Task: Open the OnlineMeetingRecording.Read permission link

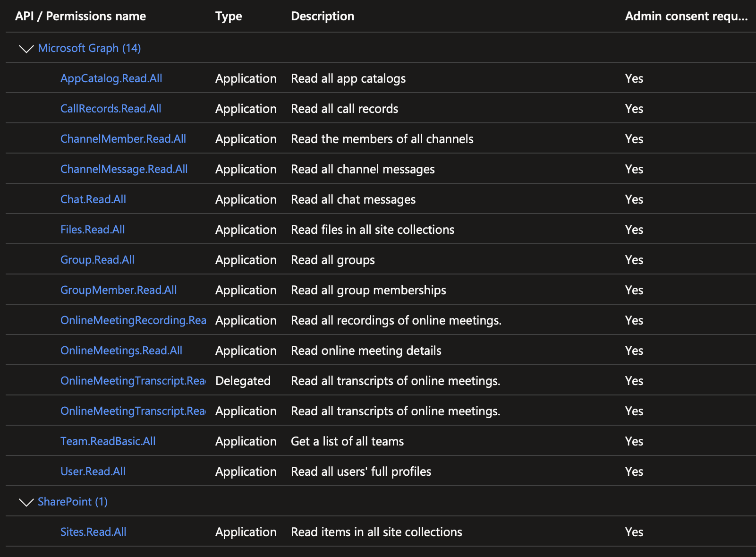Action: [x=134, y=320]
